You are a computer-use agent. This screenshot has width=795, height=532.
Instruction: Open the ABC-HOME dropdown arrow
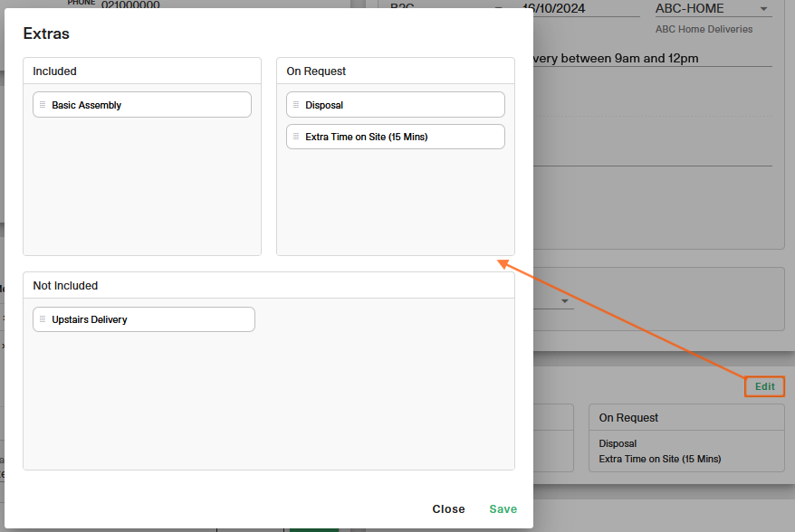pyautogui.click(x=764, y=9)
